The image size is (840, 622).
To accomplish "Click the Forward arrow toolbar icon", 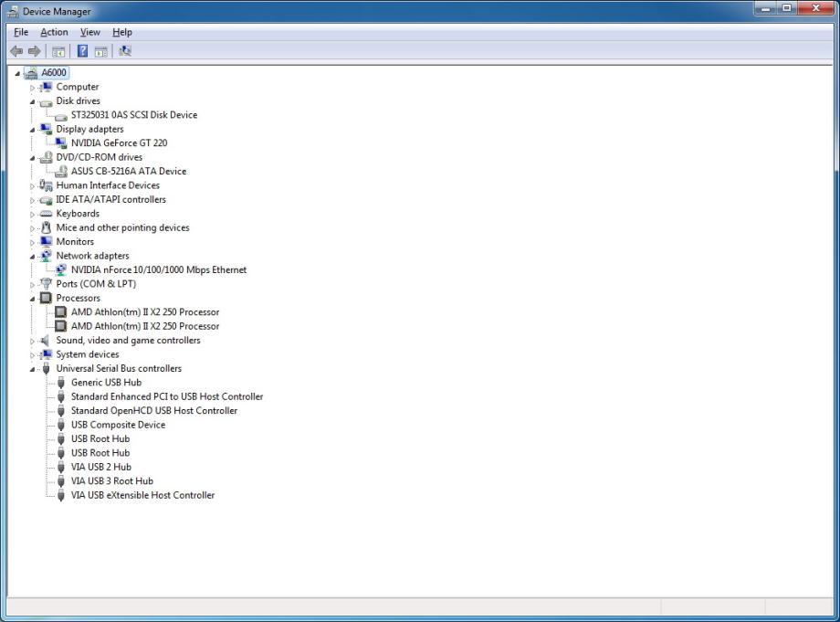I will [x=35, y=51].
